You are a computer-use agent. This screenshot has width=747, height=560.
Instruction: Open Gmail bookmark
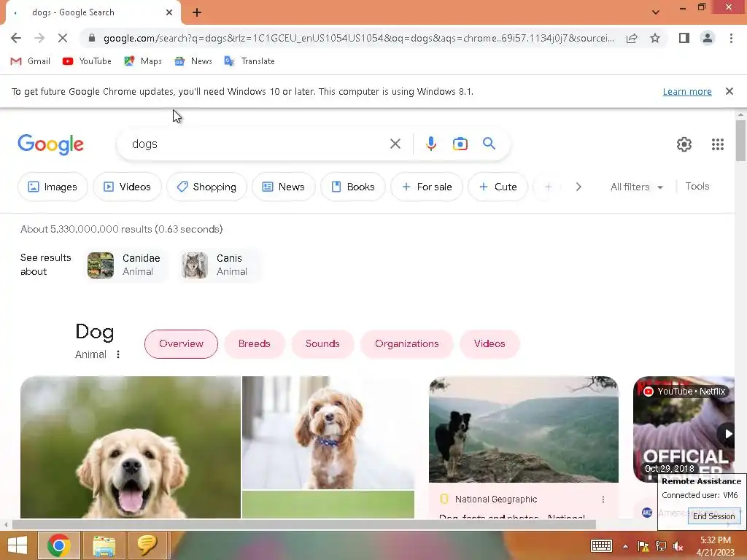pos(30,61)
